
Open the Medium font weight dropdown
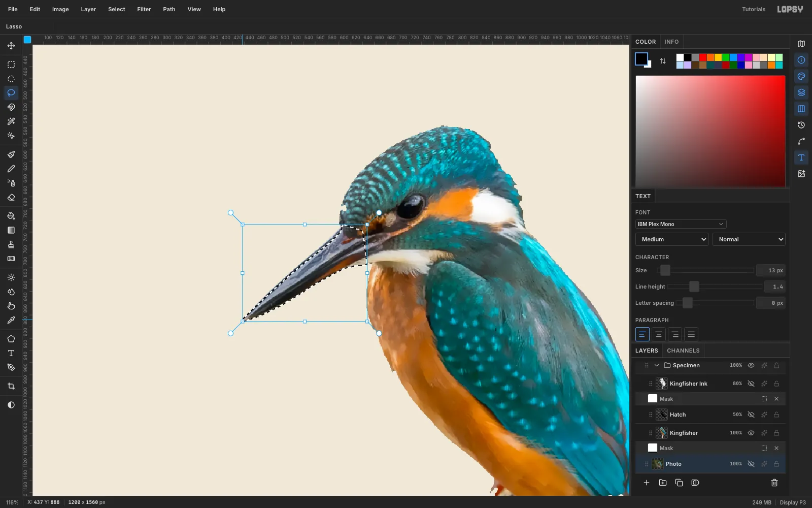pos(672,239)
